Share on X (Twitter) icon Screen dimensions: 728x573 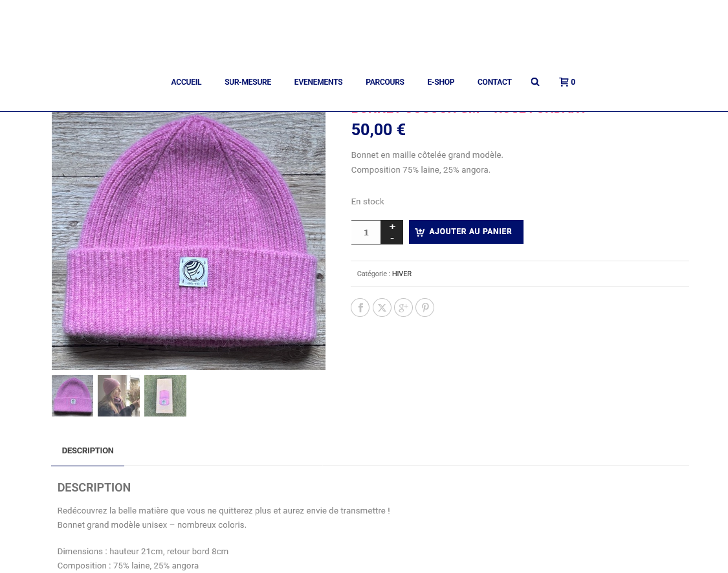(382, 308)
